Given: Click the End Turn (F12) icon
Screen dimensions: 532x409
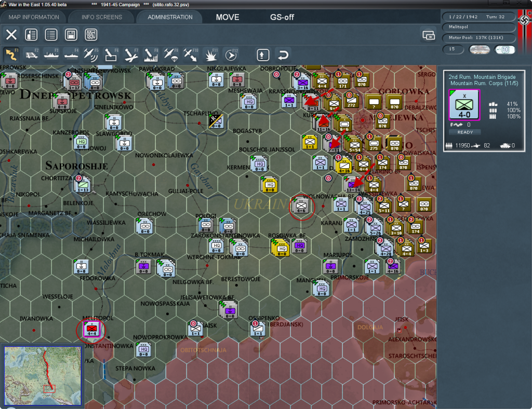Looking at the screenshot, I should 231,54.
